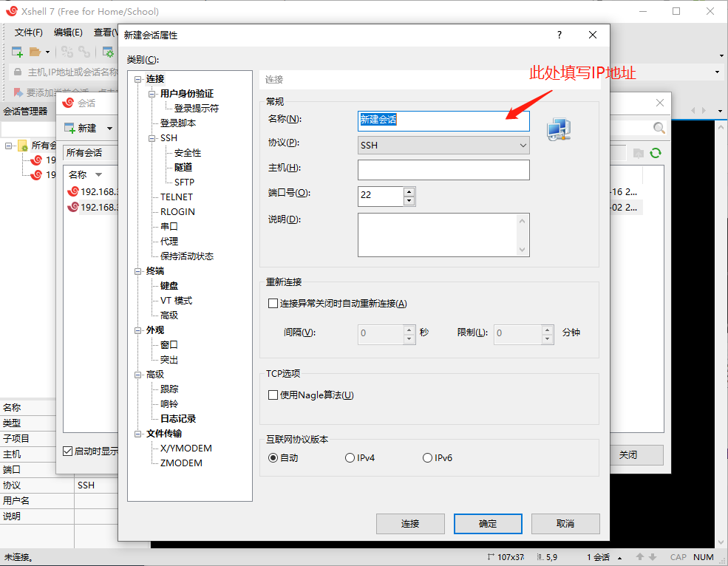Close the Sessions dialog with X
Viewport: 728px width, 566px height.
[x=660, y=103]
